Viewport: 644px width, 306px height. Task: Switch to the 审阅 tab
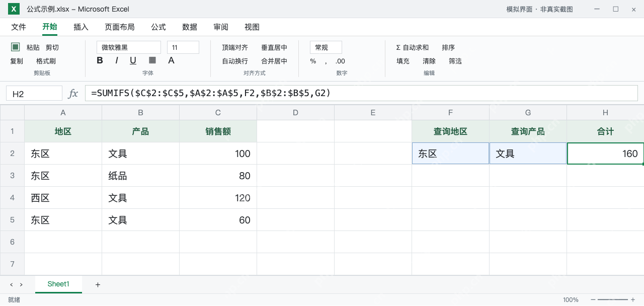(221, 27)
